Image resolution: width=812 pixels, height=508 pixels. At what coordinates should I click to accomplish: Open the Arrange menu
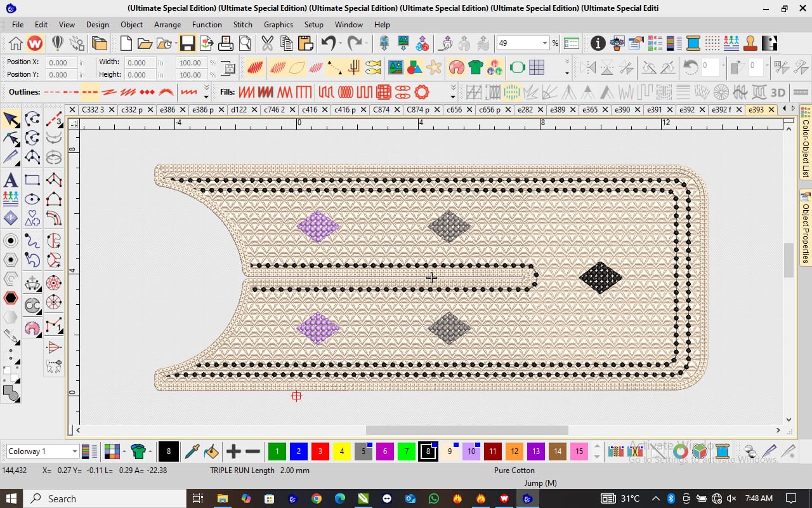[167, 24]
